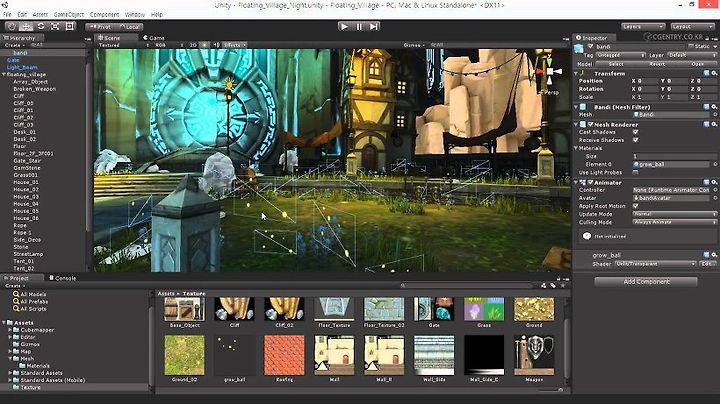Click Element 0 material picker circle
This screenshot has width=720, height=404.
[x=714, y=164]
